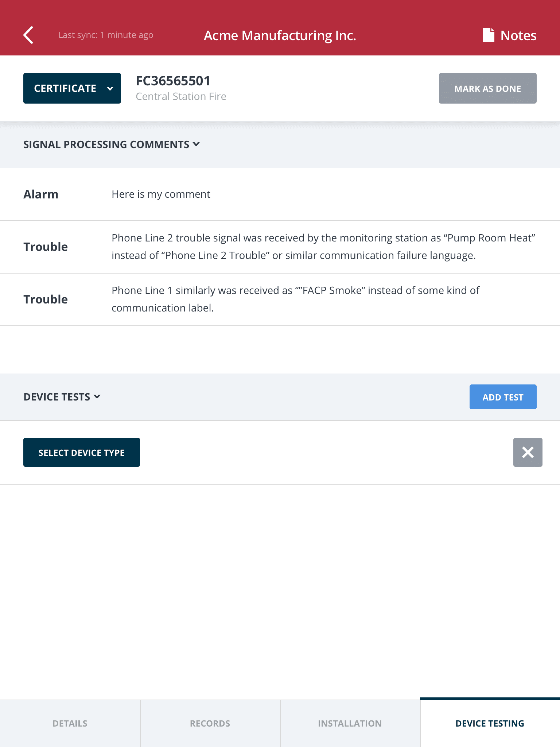Screen dimensions: 560x747
Task: Remove the pending device test row
Action: point(528,452)
